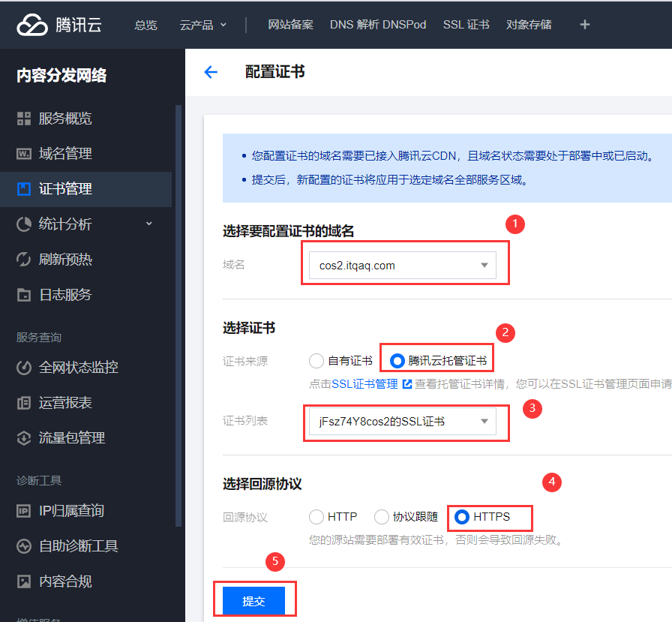Go to 全网状态监控 in the sidebar

[x=85, y=368]
